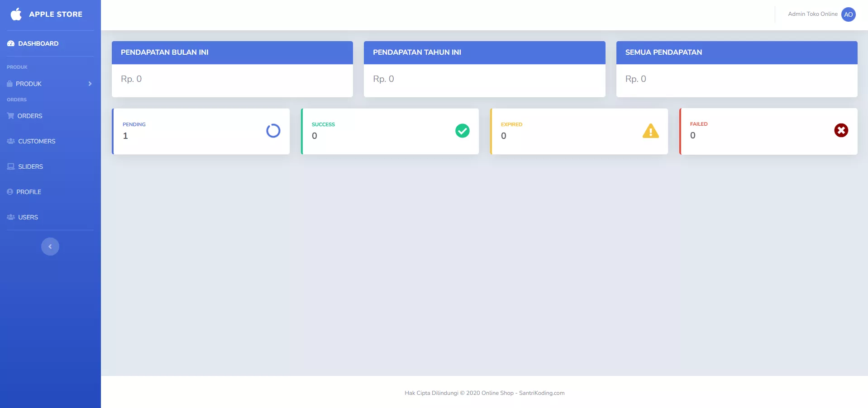Open the Customers menu item
868x408 pixels.
pos(50,141)
